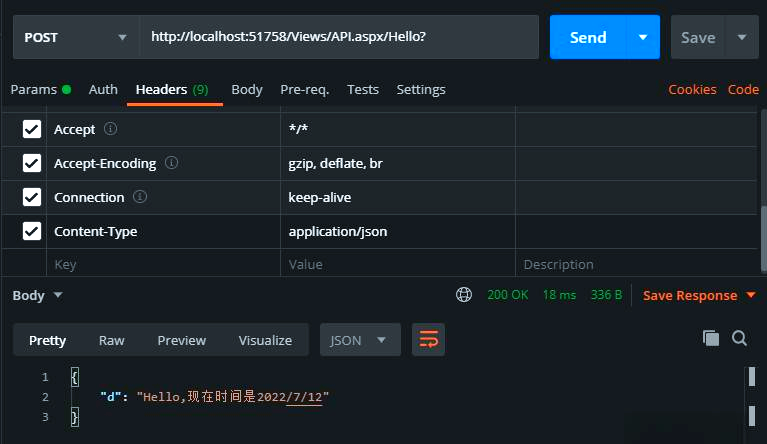767x444 pixels.
Task: Open the JSON format dropdown
Action: (x=359, y=340)
